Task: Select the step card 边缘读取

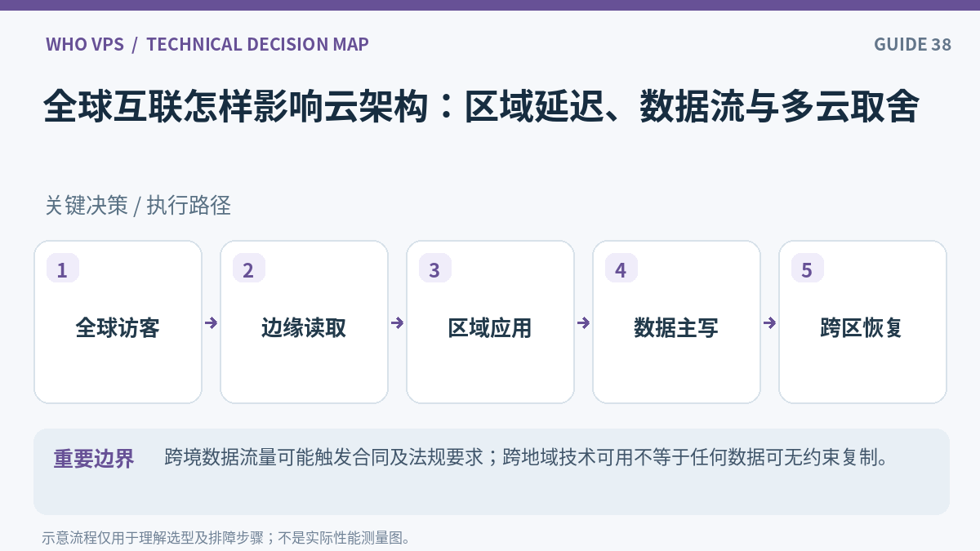Action: point(304,322)
